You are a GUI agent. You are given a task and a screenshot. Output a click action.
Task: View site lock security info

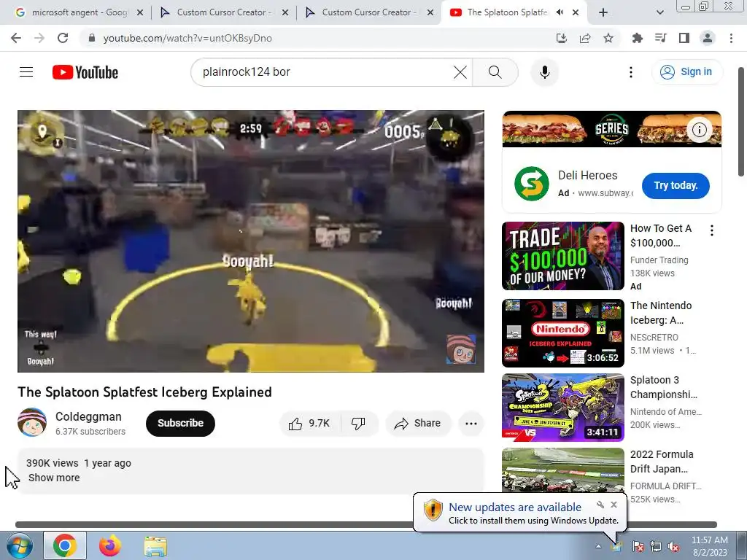click(92, 38)
